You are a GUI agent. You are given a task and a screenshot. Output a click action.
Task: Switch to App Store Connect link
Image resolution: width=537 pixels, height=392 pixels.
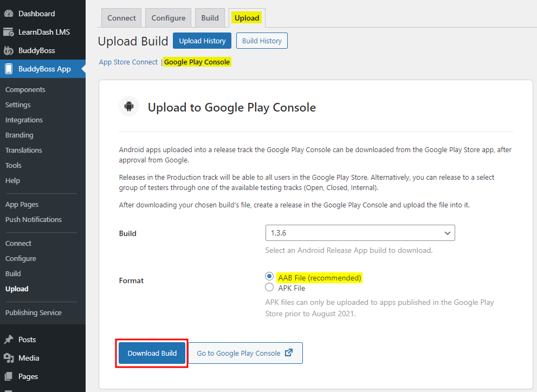128,62
